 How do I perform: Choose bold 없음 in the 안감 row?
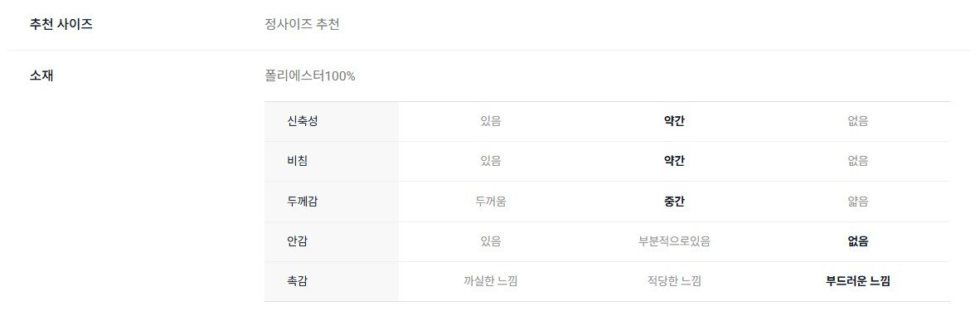(857, 241)
